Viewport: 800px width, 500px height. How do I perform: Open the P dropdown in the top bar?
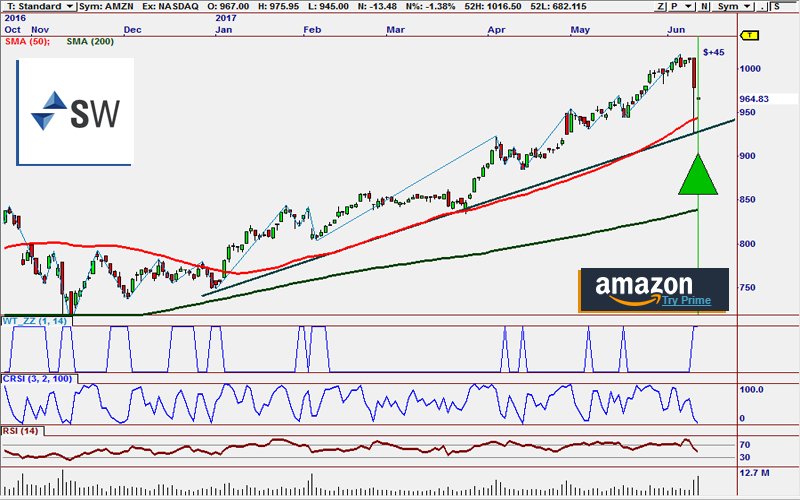[681, 6]
